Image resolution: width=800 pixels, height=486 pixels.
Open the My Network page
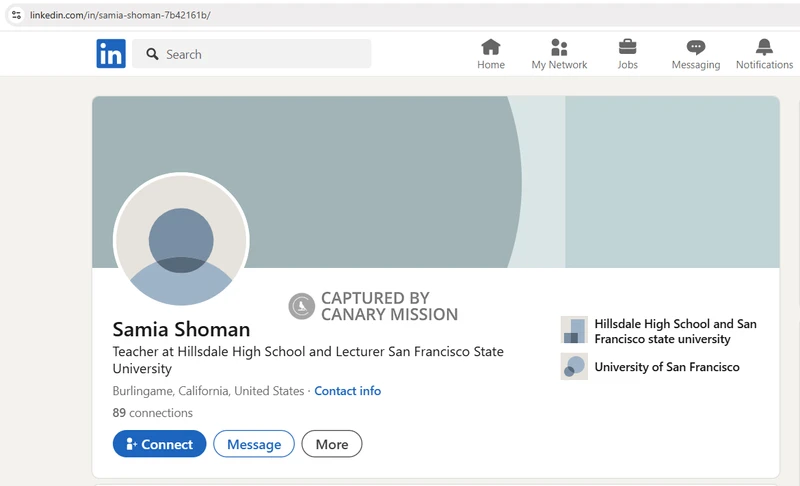[x=559, y=54]
